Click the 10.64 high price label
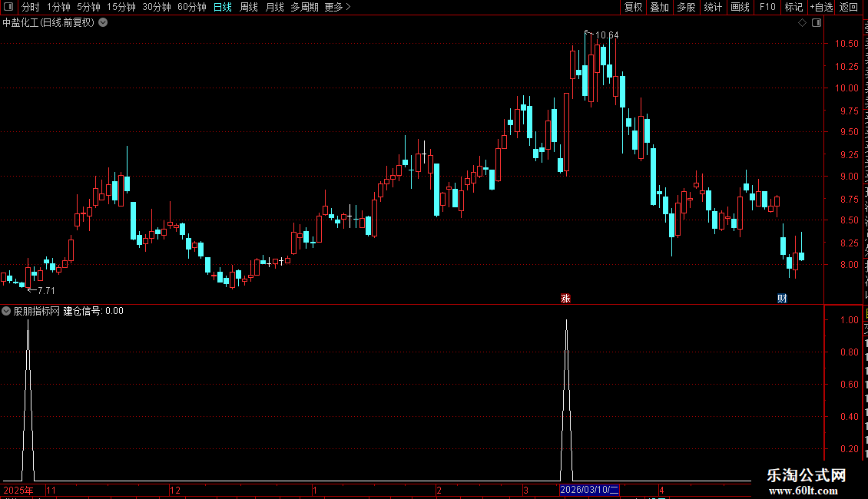The width and height of the screenshot is (868, 499). (607, 35)
